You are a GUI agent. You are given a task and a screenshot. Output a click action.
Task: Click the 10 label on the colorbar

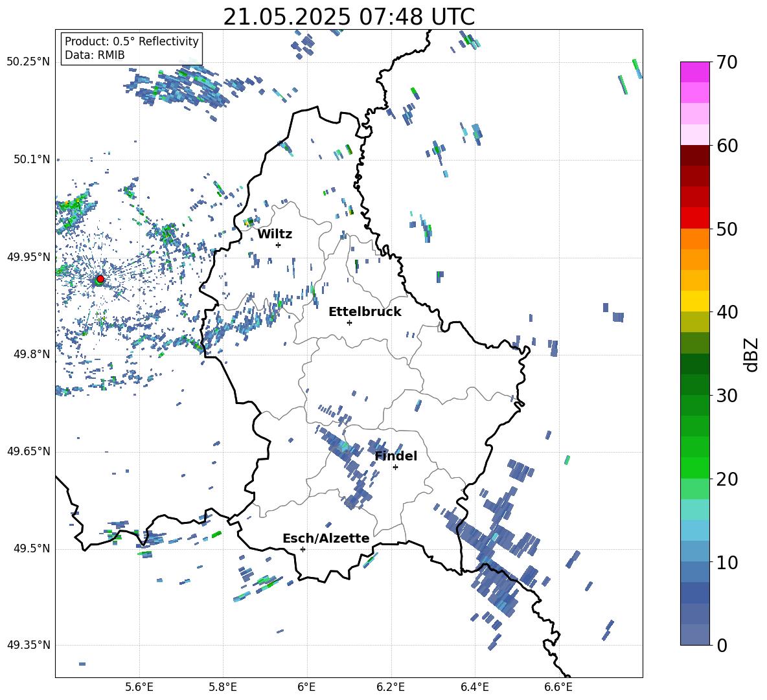pos(727,563)
